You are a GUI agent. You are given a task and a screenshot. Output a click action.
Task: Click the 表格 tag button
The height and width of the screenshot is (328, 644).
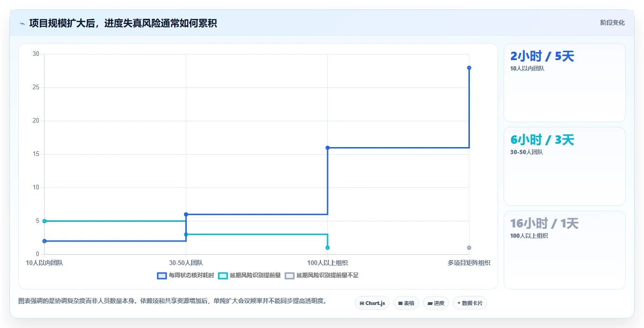[x=406, y=303]
